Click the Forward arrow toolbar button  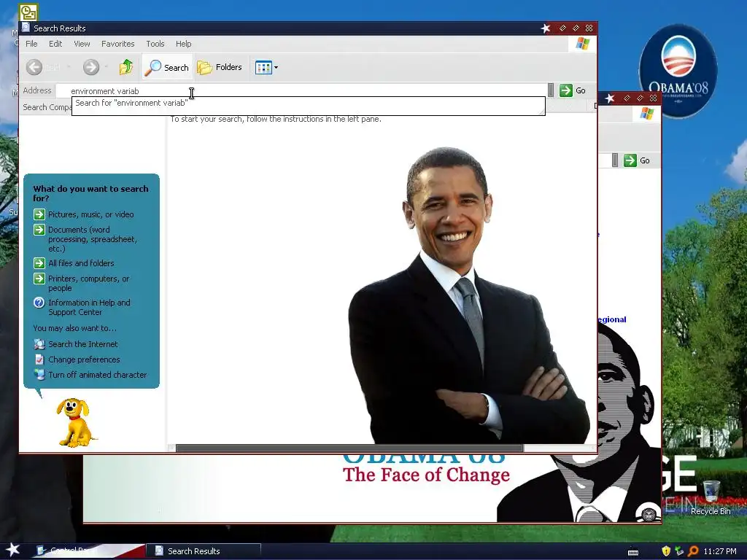click(91, 67)
